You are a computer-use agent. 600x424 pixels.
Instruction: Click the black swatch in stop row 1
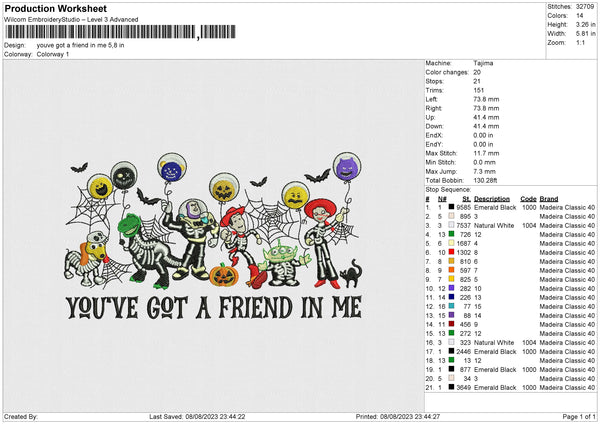coord(451,207)
